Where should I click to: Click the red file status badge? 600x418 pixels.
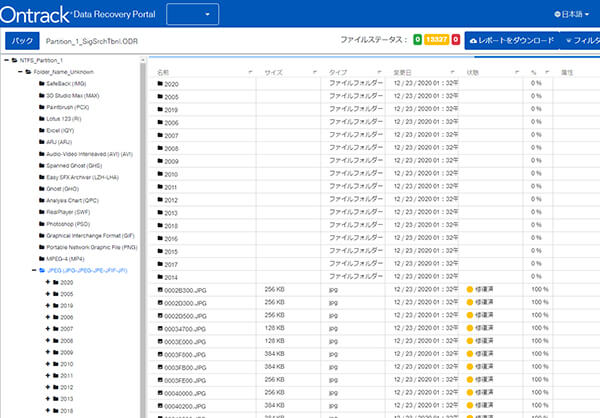coord(455,39)
